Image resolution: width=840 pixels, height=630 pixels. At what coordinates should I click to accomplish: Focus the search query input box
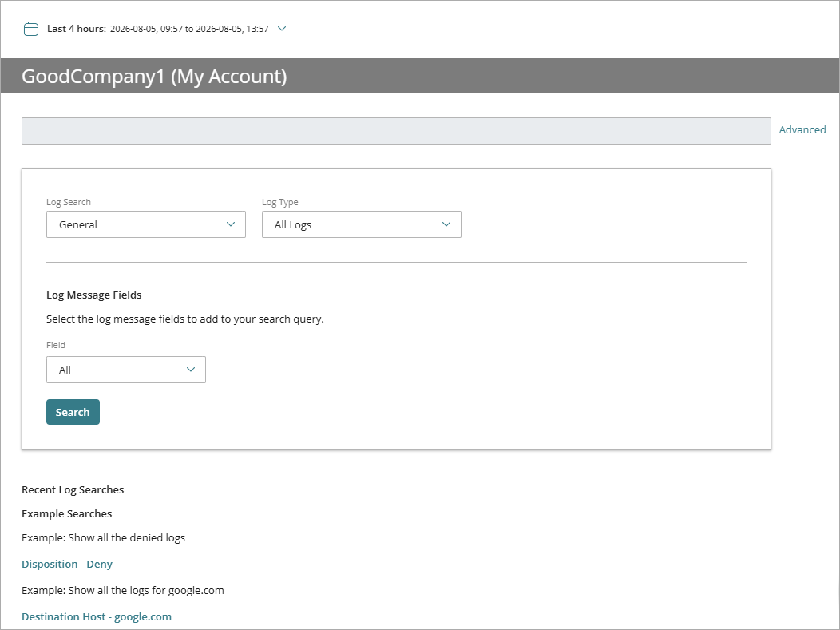(x=396, y=131)
